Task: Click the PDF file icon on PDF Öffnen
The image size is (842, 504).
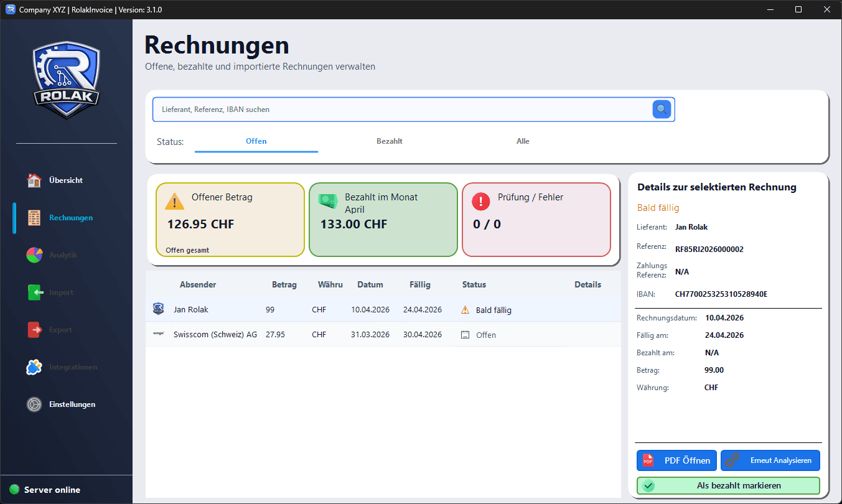Action: coord(648,460)
